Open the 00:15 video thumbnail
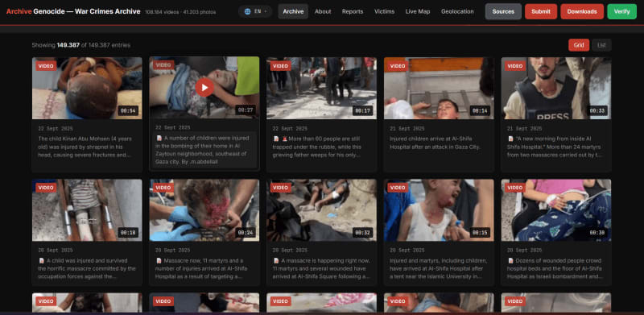 click(x=439, y=210)
